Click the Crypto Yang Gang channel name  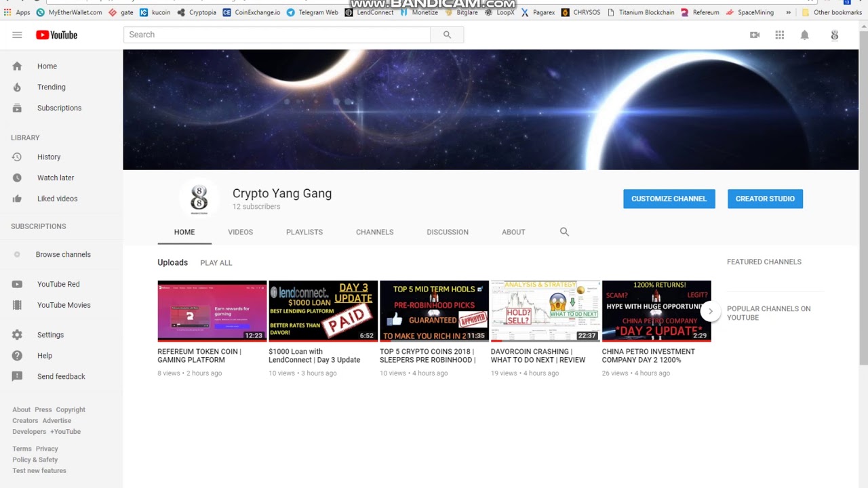tap(282, 193)
